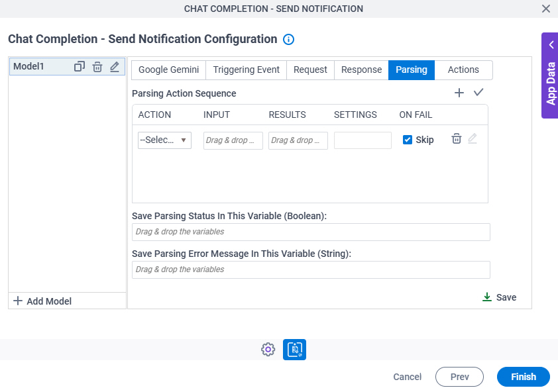Click Add Model label
The image size is (558, 392).
[49, 301]
